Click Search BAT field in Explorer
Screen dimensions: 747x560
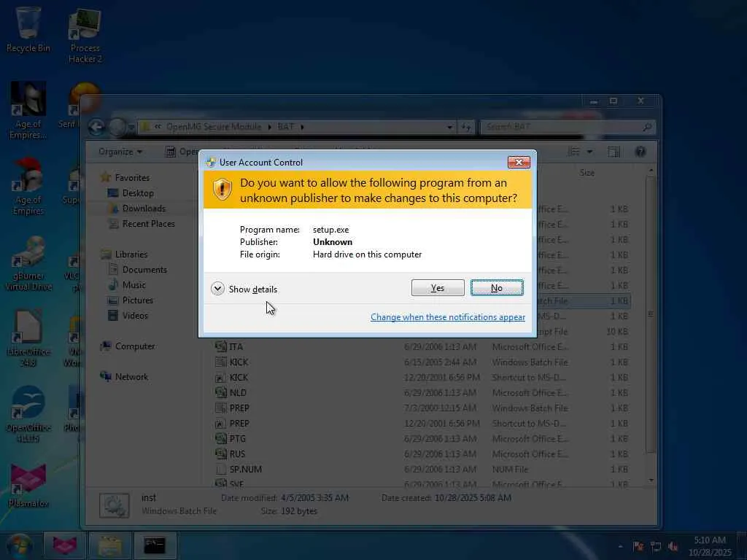pyautogui.click(x=568, y=127)
